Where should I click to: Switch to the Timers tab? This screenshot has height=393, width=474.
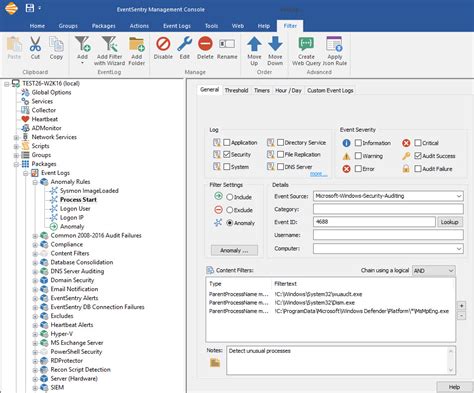click(262, 90)
